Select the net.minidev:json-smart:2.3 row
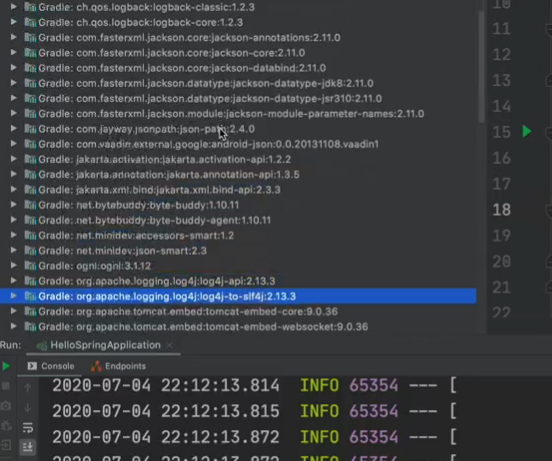The height and width of the screenshot is (461, 552). 238,251
